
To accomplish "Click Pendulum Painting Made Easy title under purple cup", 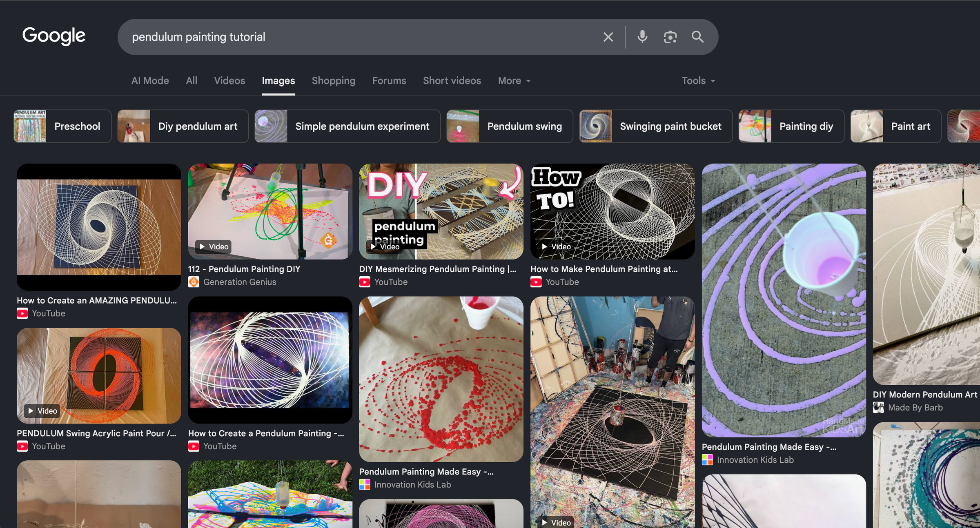I will (769, 447).
